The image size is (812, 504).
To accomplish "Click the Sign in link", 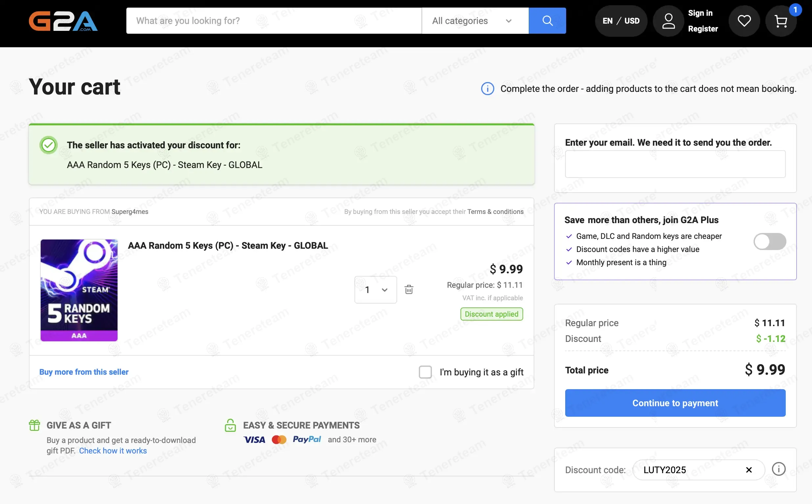I will [700, 13].
